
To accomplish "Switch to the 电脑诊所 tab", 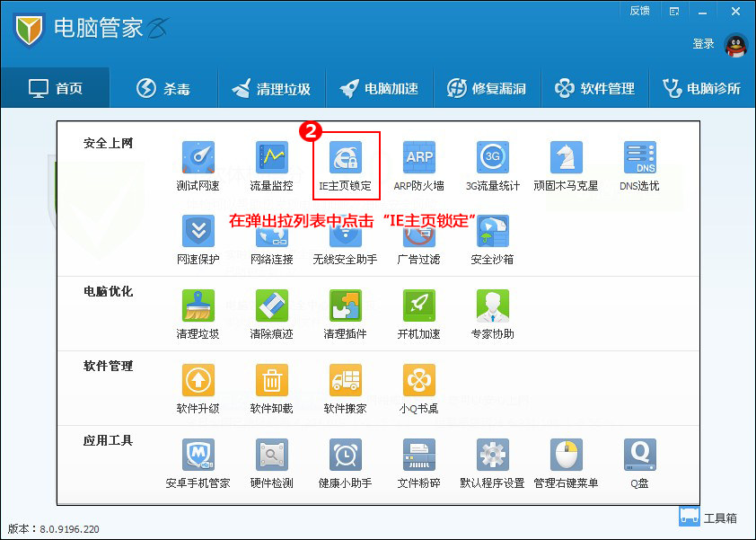I will click(702, 88).
